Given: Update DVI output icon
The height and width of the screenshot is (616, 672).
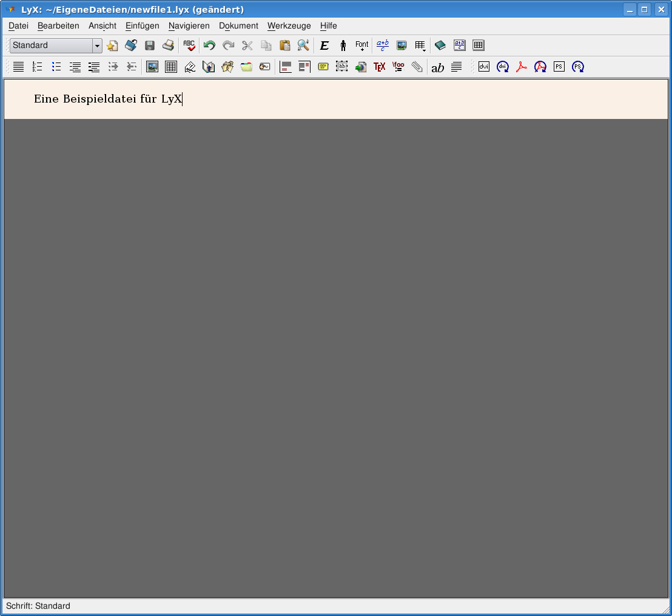Looking at the screenshot, I should 503,67.
